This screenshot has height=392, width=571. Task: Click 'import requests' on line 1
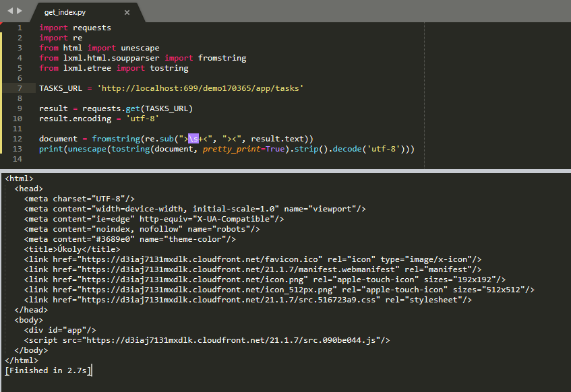pyautogui.click(x=75, y=28)
